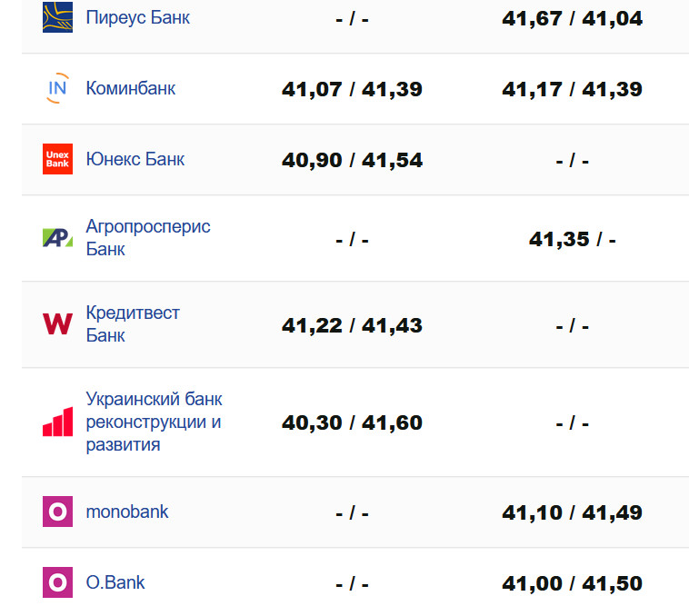Image resolution: width=689 pixels, height=616 pixels.
Task: Open the Пиреус Банк link
Action: [138, 17]
